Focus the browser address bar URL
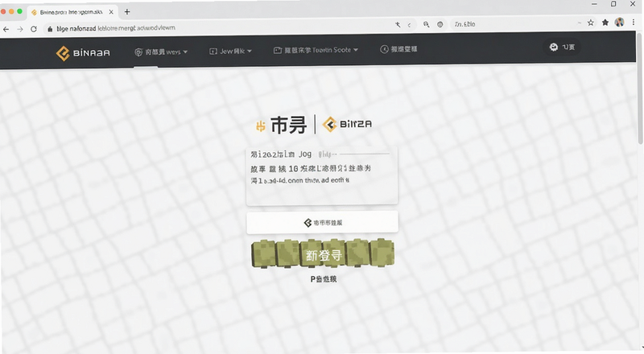Viewport: 644px width, 354px height. point(116,28)
